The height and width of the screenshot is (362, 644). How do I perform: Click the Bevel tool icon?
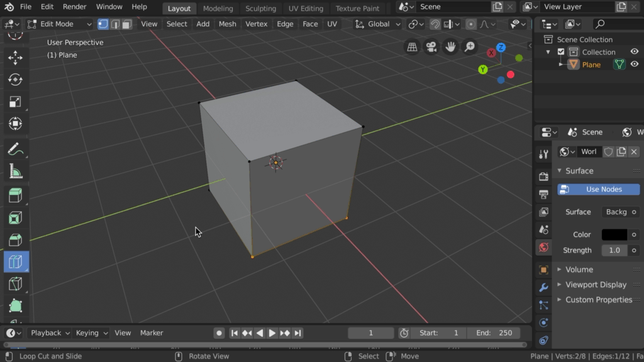[x=16, y=240]
